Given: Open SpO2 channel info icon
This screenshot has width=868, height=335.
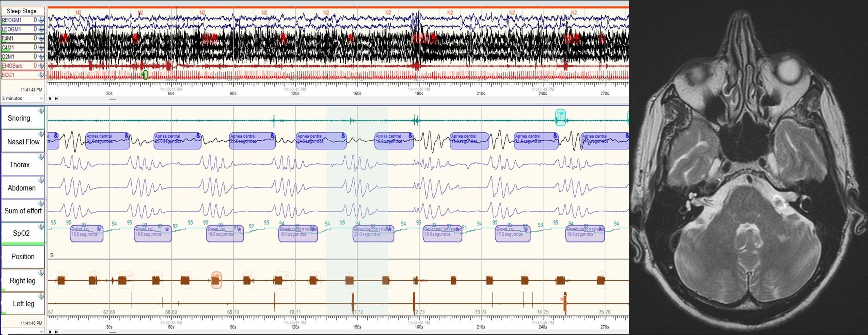Looking at the screenshot, I should click(x=41, y=226).
